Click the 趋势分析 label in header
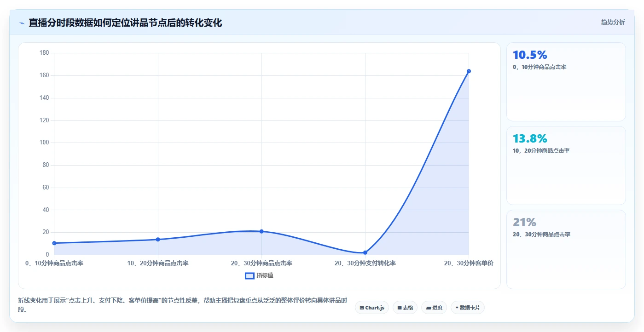This screenshot has width=644, height=332. [x=613, y=22]
